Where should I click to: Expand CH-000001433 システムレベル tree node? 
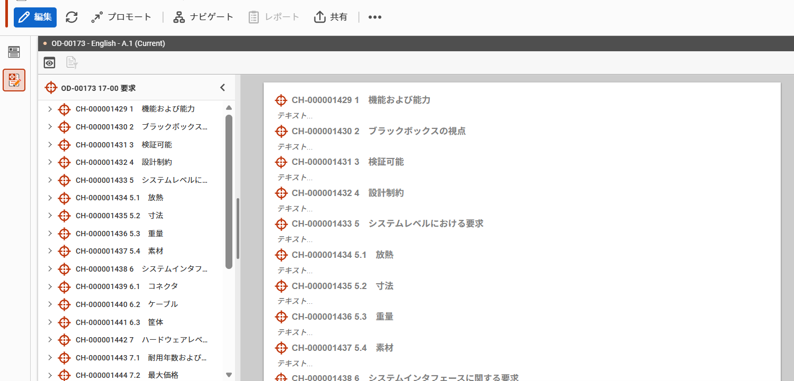[x=50, y=180]
